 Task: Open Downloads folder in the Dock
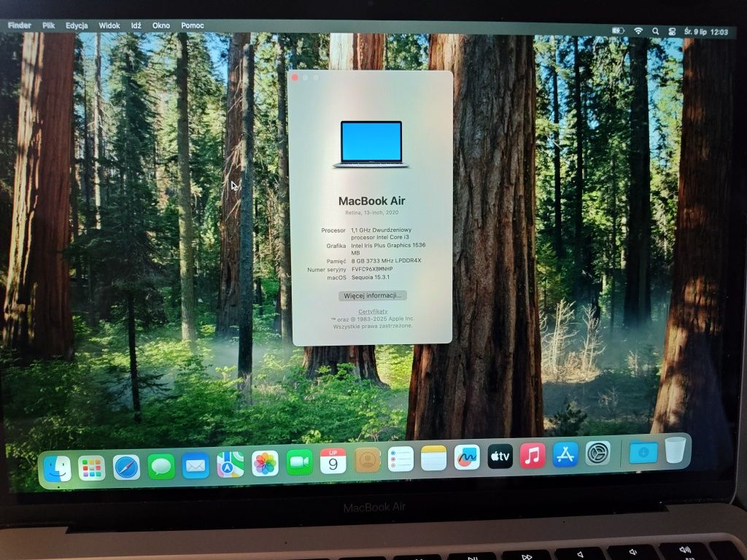coord(643,452)
